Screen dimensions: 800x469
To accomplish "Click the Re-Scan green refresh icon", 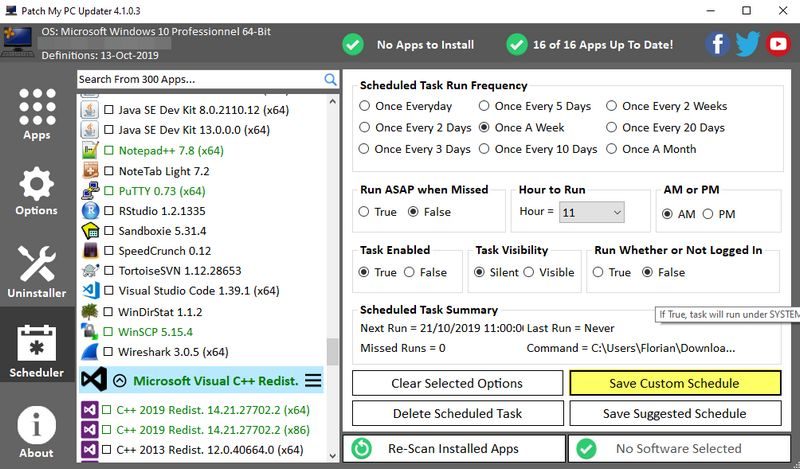I will 362,449.
